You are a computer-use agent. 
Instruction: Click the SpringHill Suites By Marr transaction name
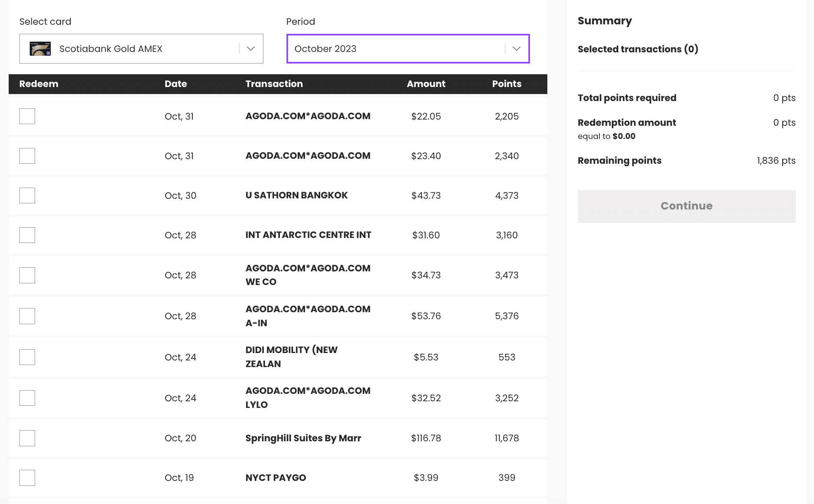[303, 438]
